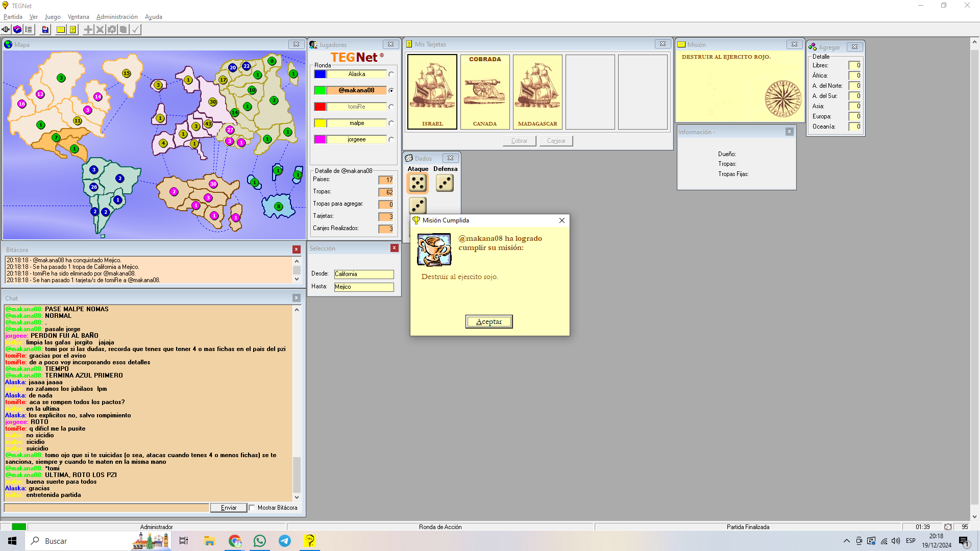Click the Hasta field showing Mejico
Screen dimensions: 980x551
tap(364, 287)
